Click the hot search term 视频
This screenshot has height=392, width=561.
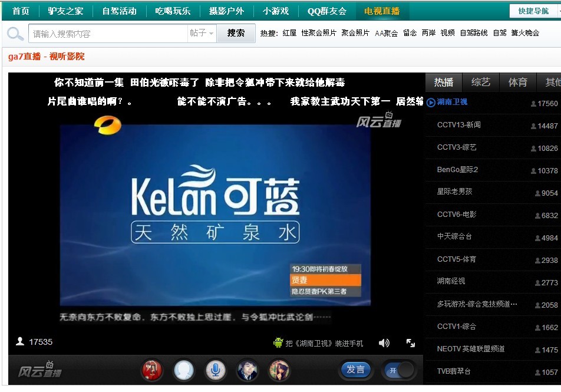[448, 33]
